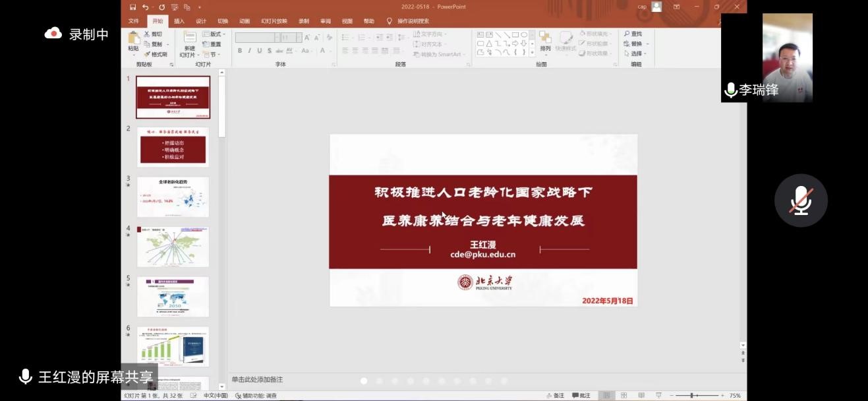Click the Undo arrow icon
This screenshot has width=868, height=401.
click(x=146, y=7)
